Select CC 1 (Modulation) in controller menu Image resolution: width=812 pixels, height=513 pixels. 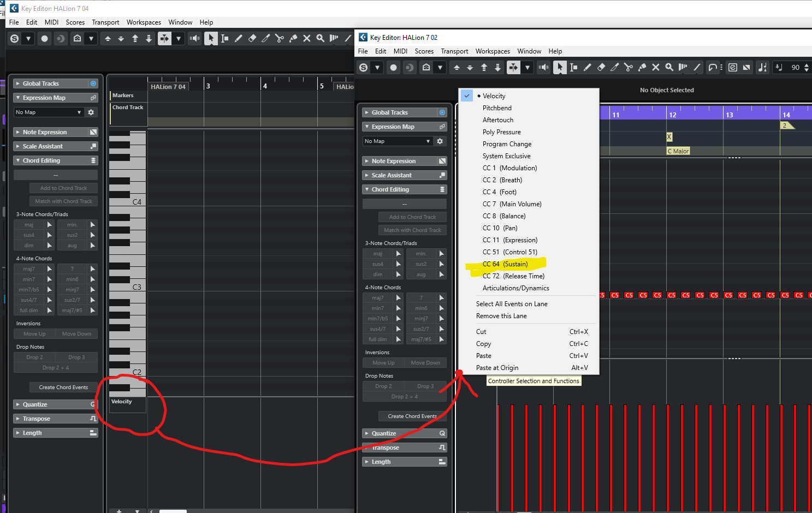click(529, 168)
